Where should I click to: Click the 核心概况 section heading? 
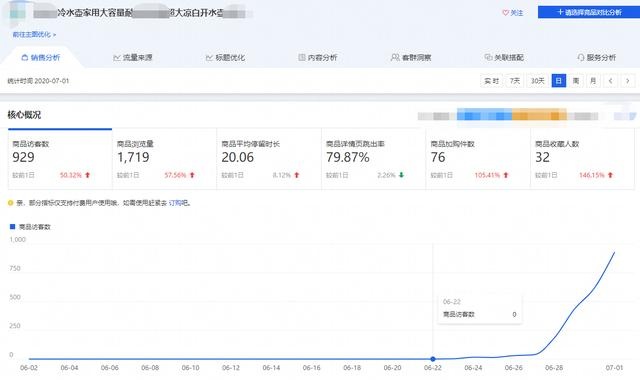[24, 115]
